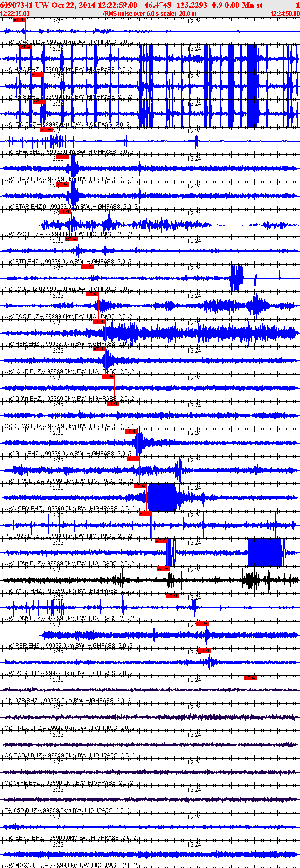The width and height of the screenshot is (300, 868).
Task: Click the red pick flag on CN.OZB trace
Action: tap(250, 678)
